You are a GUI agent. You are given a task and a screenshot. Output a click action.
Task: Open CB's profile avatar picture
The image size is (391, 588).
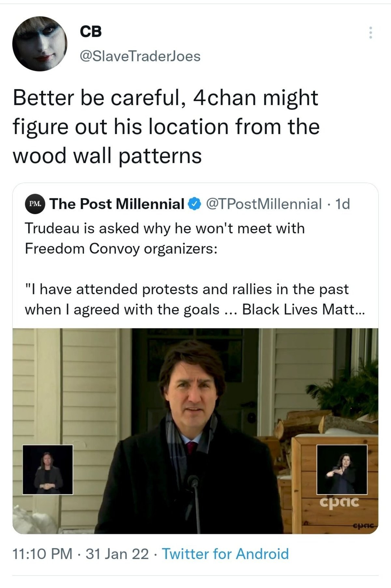[x=40, y=43]
